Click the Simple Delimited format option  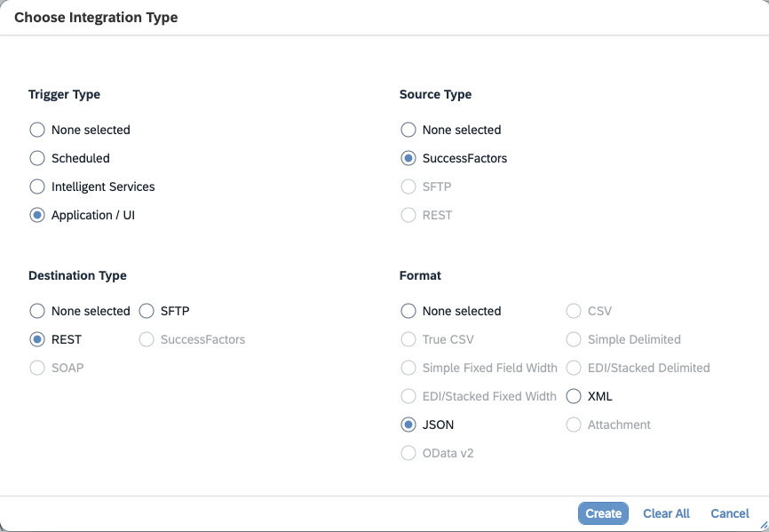pos(574,339)
